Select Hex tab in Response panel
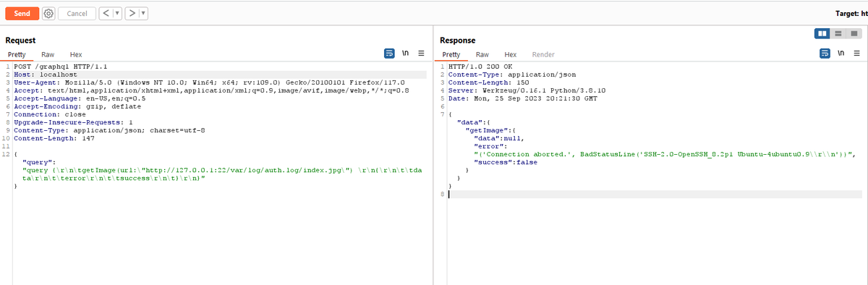Viewport: 868px width, 285px height. pos(510,54)
